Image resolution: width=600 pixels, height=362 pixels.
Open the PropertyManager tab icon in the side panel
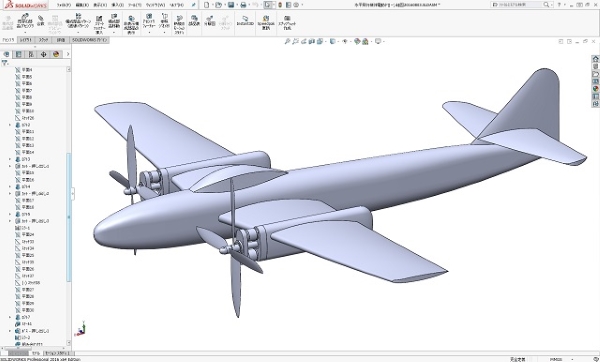18,54
